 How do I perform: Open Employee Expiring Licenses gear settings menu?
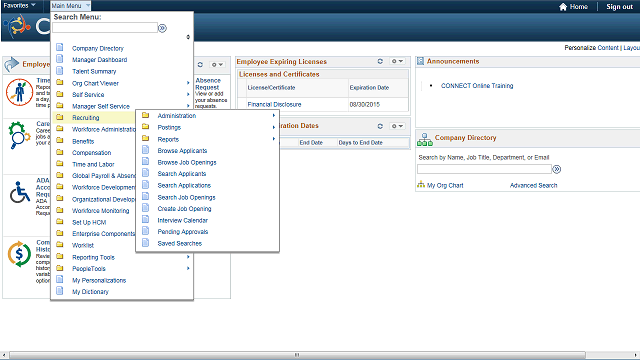tap(397, 61)
